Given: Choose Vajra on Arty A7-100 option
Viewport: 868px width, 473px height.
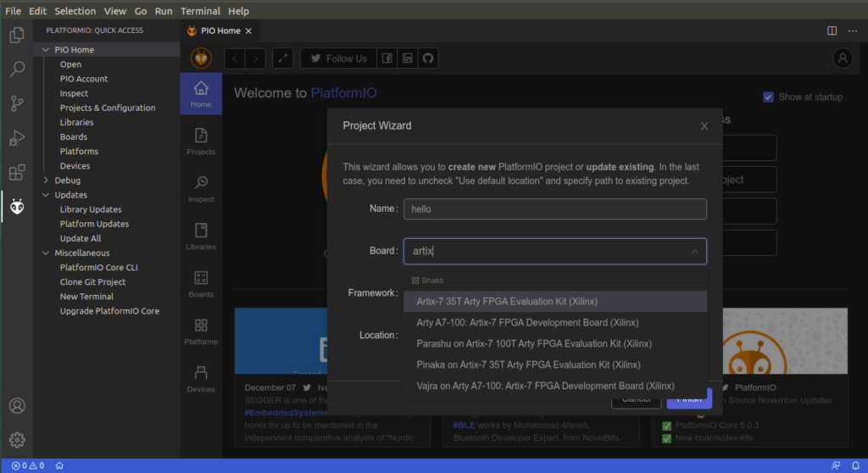Looking at the screenshot, I should (555, 386).
